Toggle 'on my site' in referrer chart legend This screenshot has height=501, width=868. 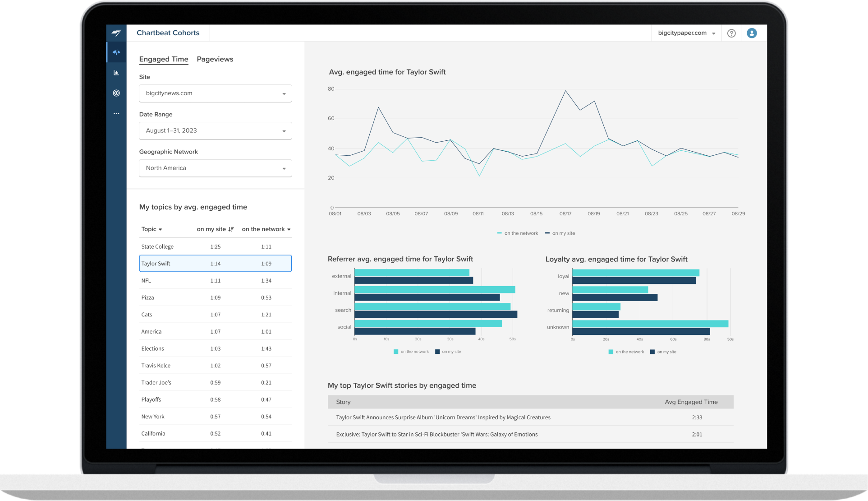(448, 351)
